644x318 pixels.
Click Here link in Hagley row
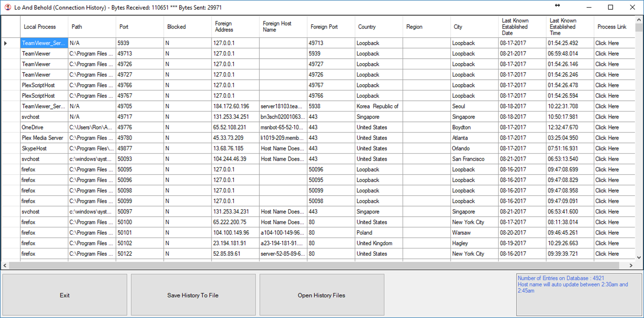point(607,243)
